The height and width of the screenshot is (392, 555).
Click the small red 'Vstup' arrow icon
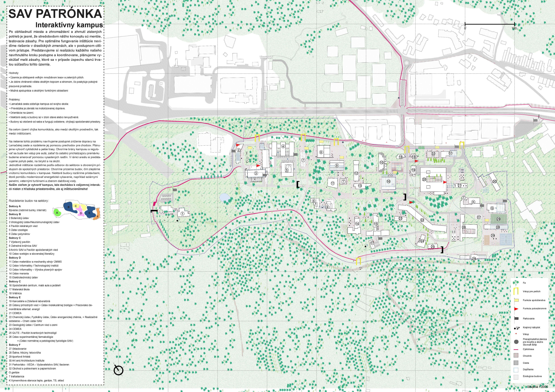pyautogui.click(x=516, y=334)
